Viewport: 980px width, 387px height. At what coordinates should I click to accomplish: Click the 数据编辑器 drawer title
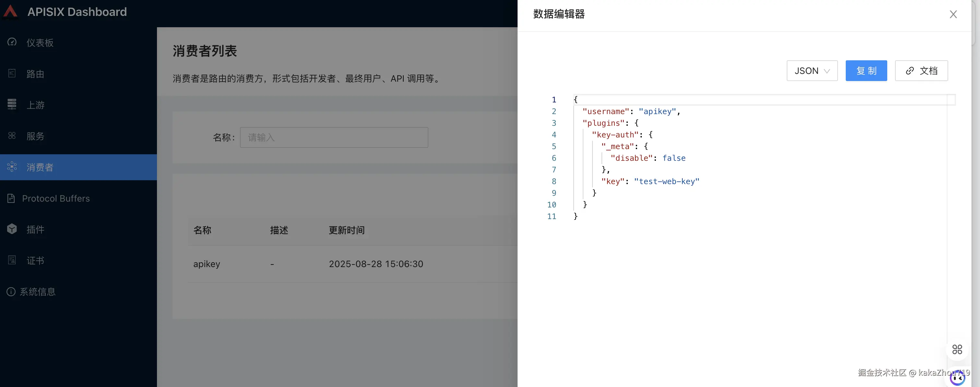click(559, 15)
